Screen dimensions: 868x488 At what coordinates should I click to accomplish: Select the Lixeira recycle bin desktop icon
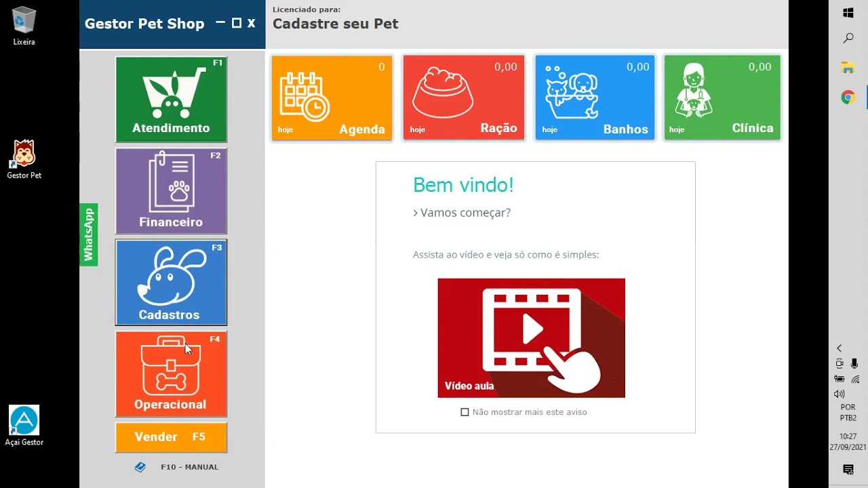point(24,26)
